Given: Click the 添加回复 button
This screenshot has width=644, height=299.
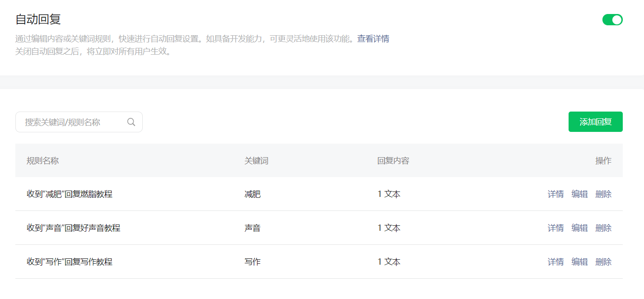Looking at the screenshot, I should click(x=595, y=122).
